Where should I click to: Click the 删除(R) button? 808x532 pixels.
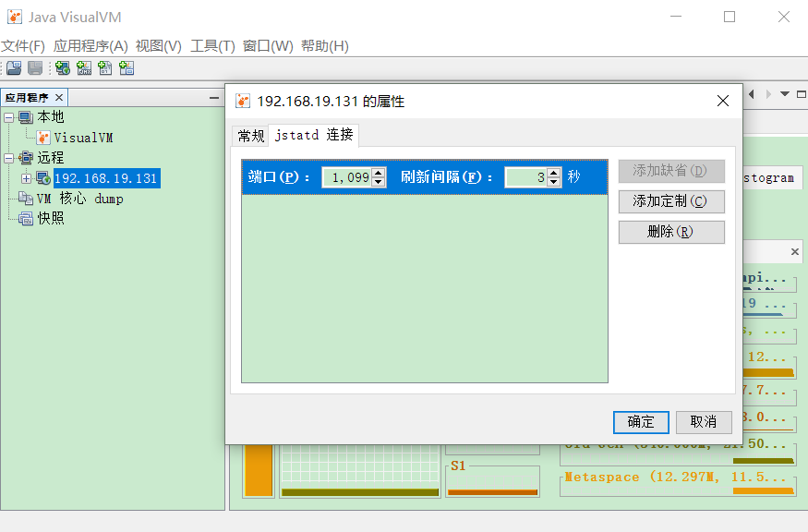pos(671,232)
